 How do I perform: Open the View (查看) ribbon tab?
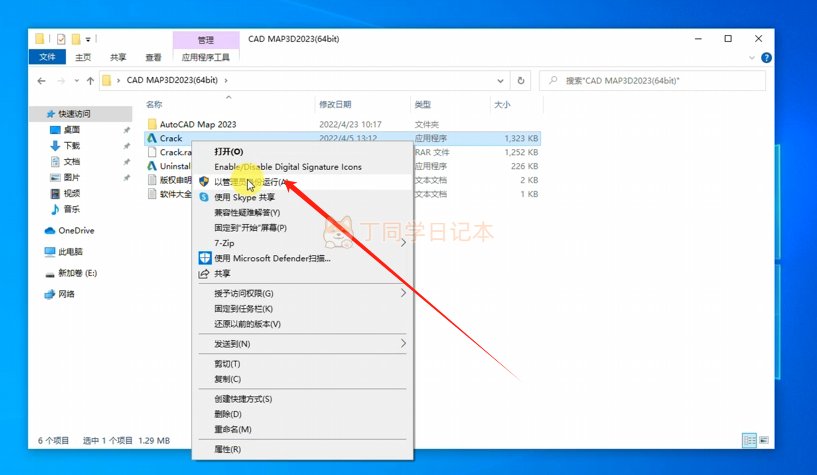153,57
